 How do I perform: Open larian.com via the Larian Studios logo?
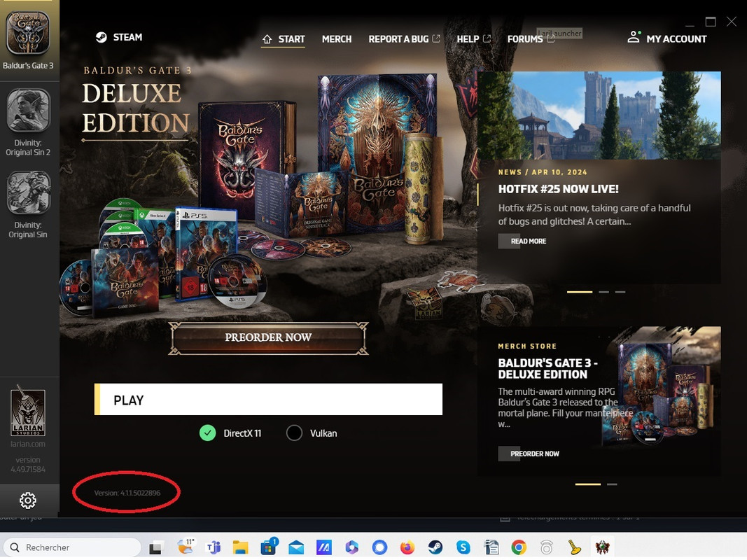(27, 412)
